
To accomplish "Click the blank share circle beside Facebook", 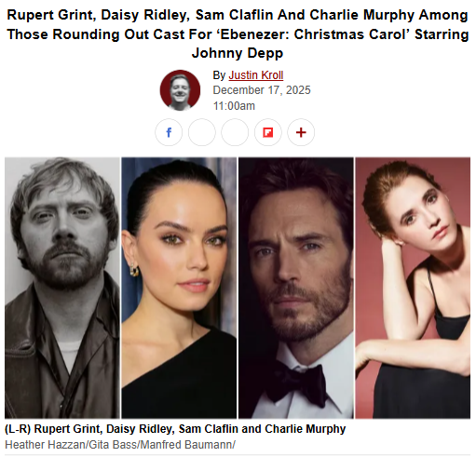I will [202, 132].
